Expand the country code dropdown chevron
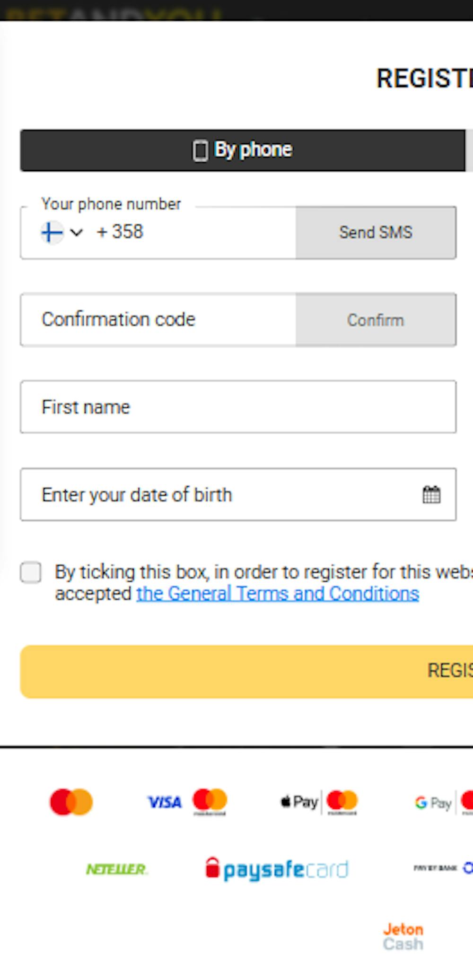The image size is (473, 980). tap(76, 232)
